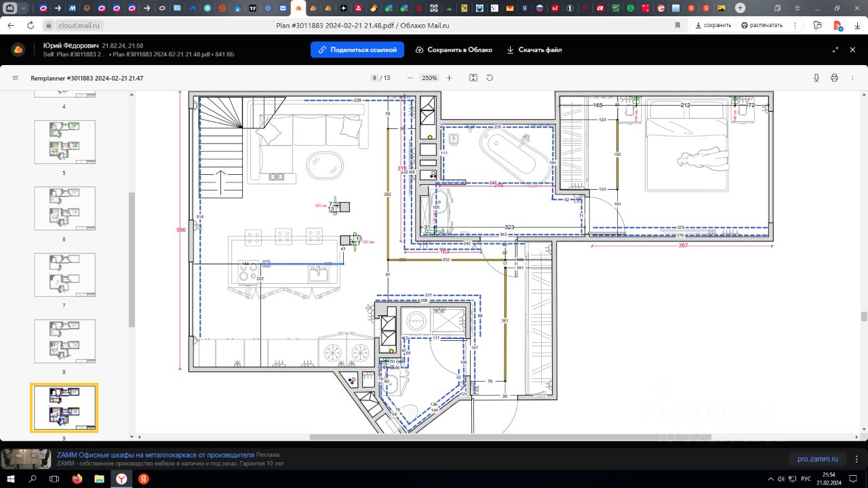
Task: Click the 250% zoom level field
Action: (x=429, y=78)
